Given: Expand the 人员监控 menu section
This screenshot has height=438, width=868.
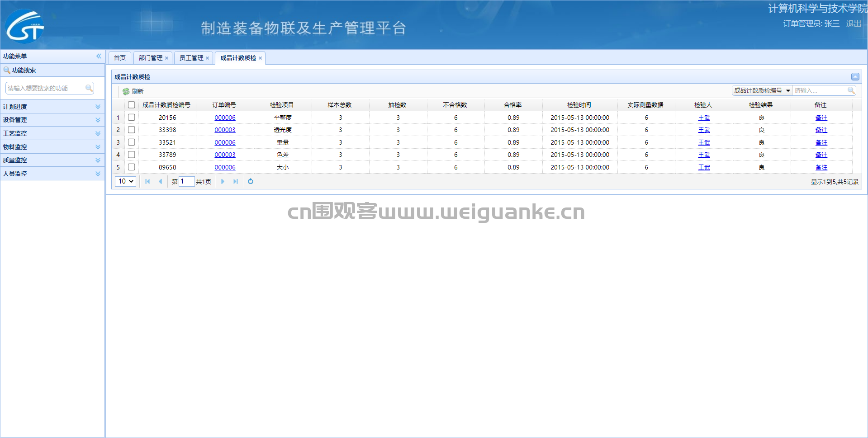Looking at the screenshot, I should [52, 174].
